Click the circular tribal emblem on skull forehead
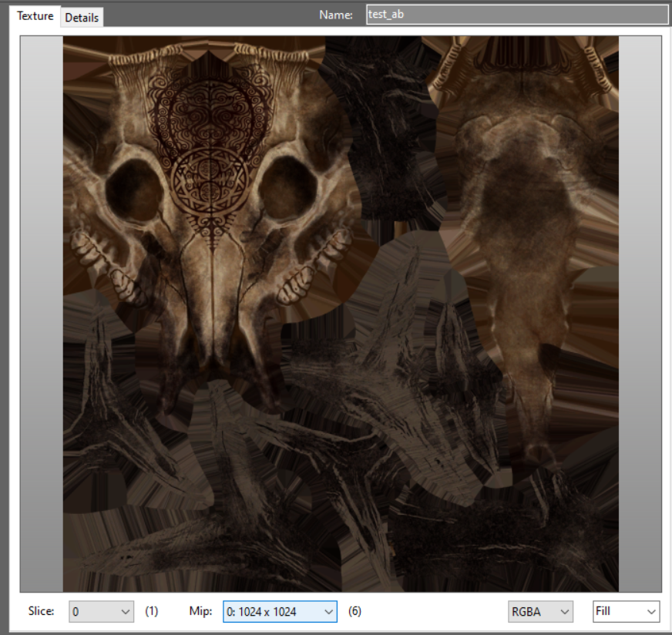Image resolution: width=672 pixels, height=635 pixels. [209, 182]
